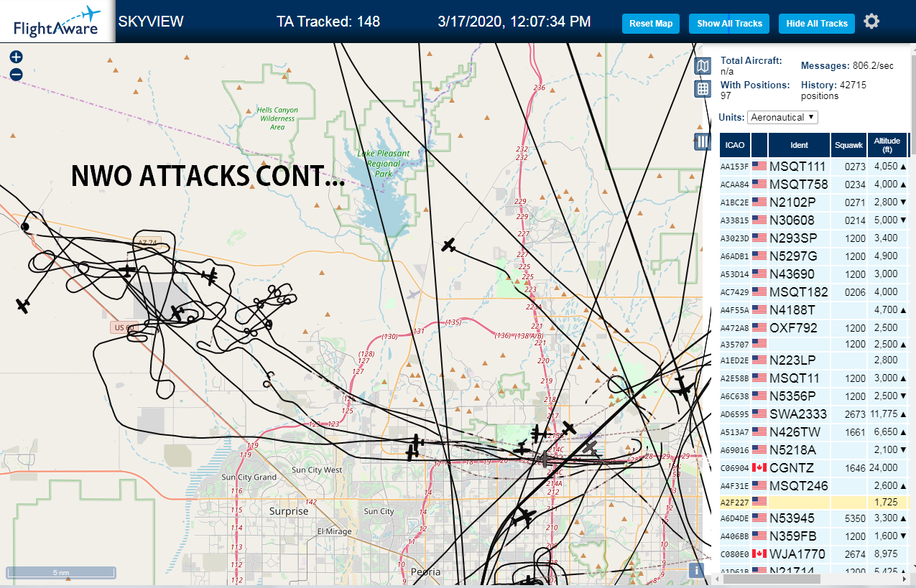Open the settings gear in header
Image resolution: width=916 pixels, height=588 pixels.
[871, 22]
